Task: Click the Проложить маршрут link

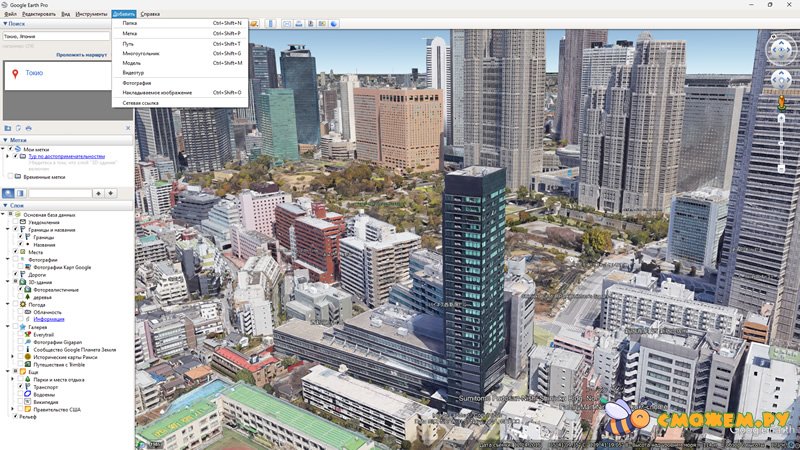Action: 81,55
